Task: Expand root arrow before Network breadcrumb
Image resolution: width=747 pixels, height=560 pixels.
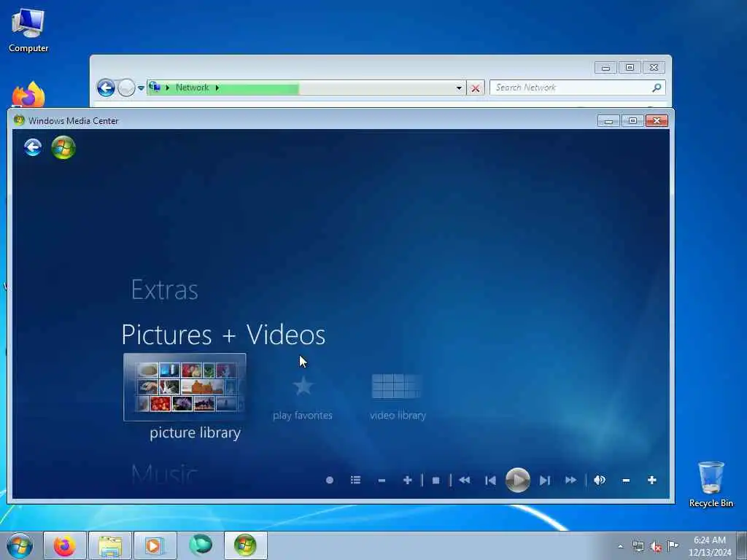Action: click(x=167, y=87)
